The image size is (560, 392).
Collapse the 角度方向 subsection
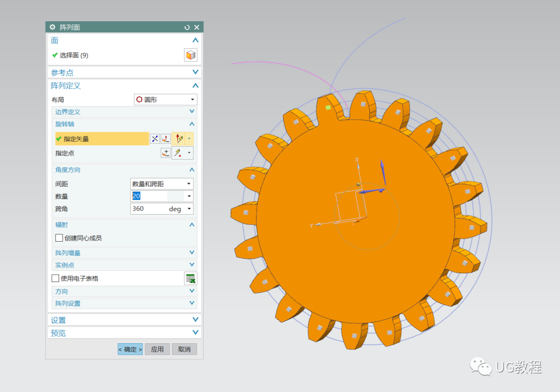click(192, 170)
